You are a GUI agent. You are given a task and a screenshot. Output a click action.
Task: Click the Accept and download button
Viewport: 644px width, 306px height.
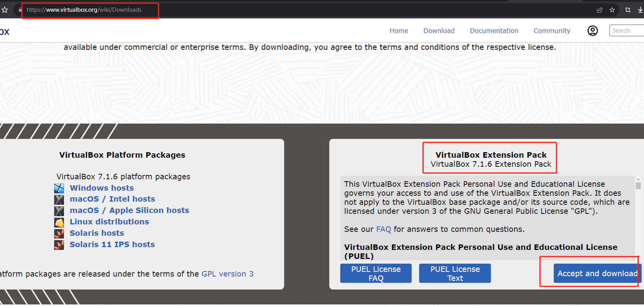[598, 273]
